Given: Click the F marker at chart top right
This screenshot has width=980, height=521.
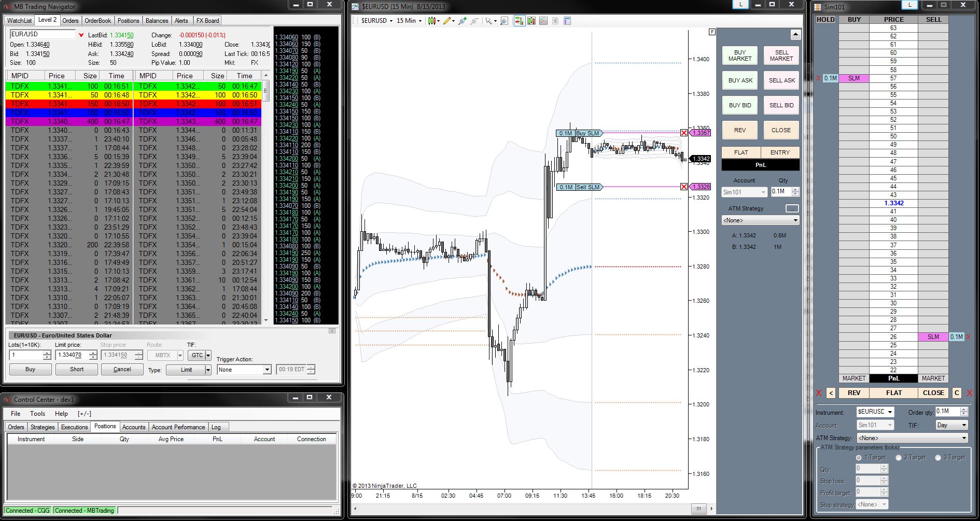Looking at the screenshot, I should (x=712, y=32).
